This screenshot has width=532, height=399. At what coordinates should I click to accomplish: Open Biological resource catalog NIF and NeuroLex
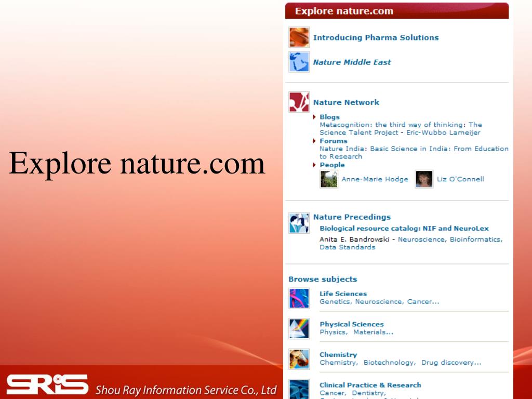tap(404, 229)
